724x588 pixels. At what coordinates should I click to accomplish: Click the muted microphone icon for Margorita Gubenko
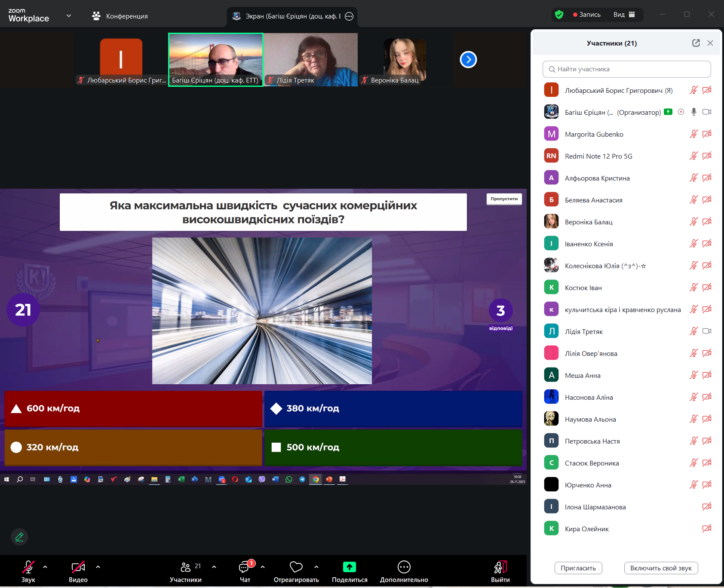tap(693, 134)
